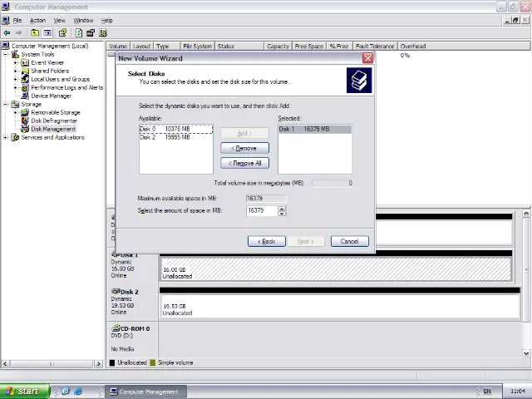The width and height of the screenshot is (532, 399).
Task: Collapse the Storage tree node
Action: (6, 104)
